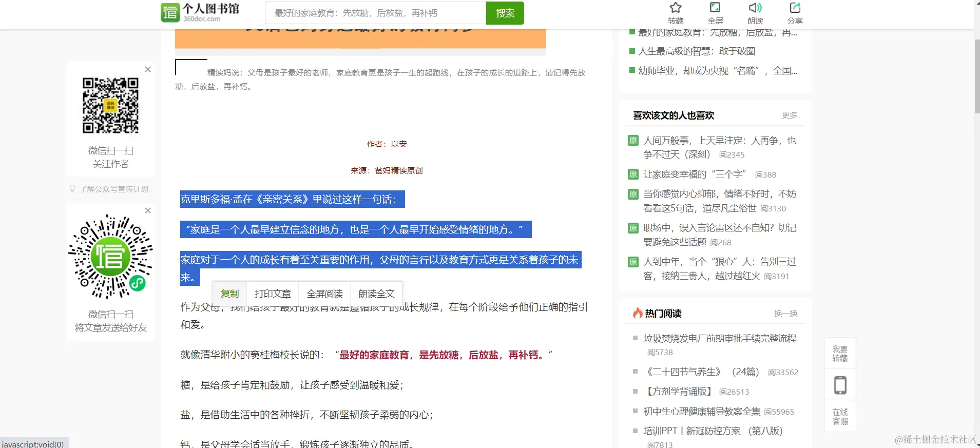Click the mobile phone icon in floating bar
This screenshot has height=448, width=980.
(840, 385)
